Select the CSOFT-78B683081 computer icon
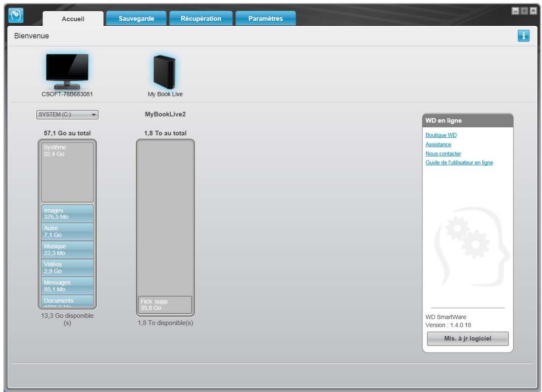This screenshot has width=542, height=392. point(67,72)
